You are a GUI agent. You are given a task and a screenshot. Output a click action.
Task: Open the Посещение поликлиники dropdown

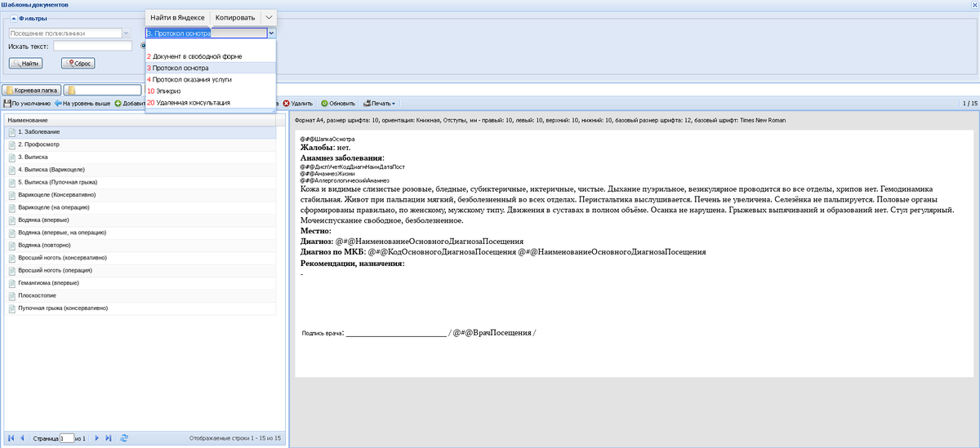click(x=125, y=33)
